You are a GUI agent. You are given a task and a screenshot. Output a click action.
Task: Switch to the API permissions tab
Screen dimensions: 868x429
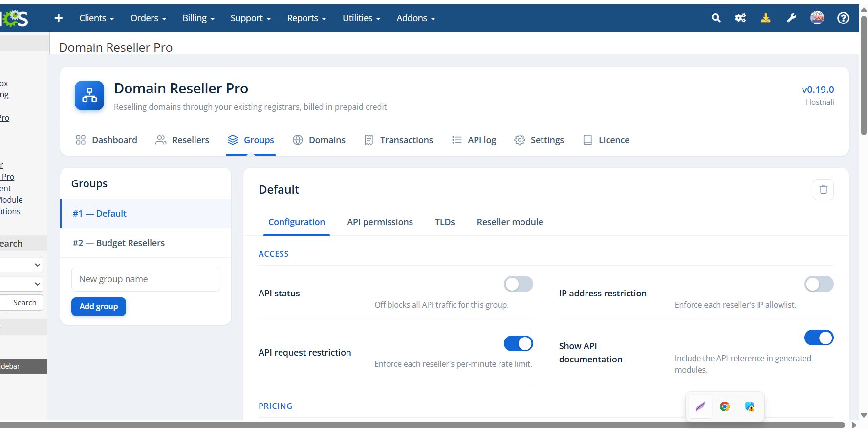coord(380,222)
